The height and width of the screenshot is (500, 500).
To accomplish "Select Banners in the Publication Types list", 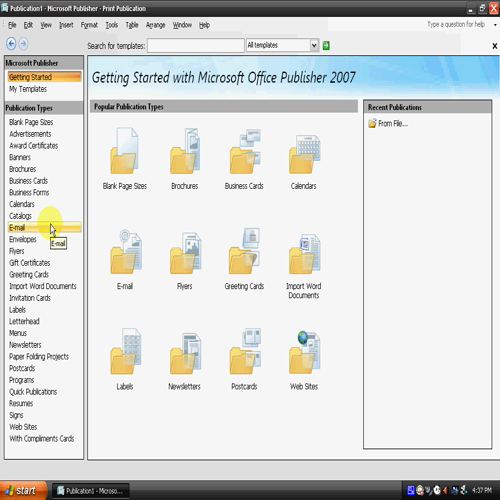I will coord(20,157).
